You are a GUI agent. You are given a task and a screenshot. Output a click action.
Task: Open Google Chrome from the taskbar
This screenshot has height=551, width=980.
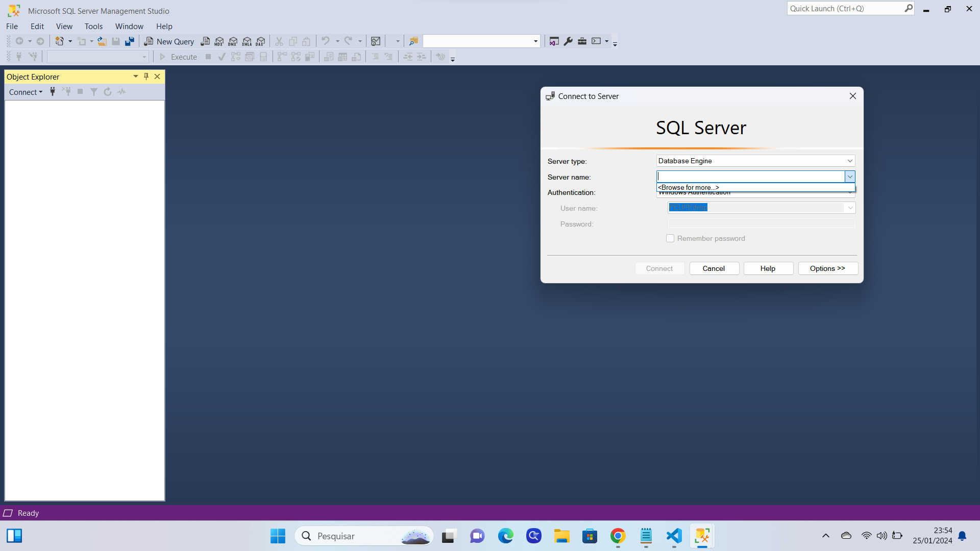coord(618,536)
